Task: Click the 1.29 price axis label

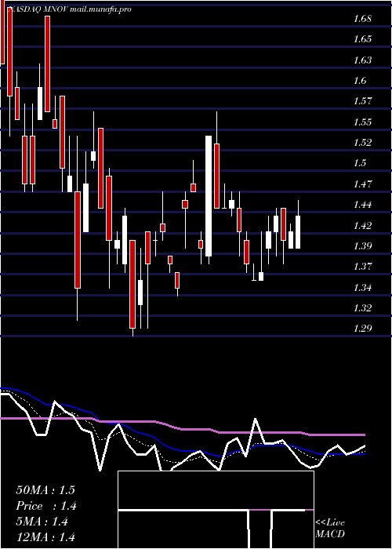Action: (x=362, y=329)
